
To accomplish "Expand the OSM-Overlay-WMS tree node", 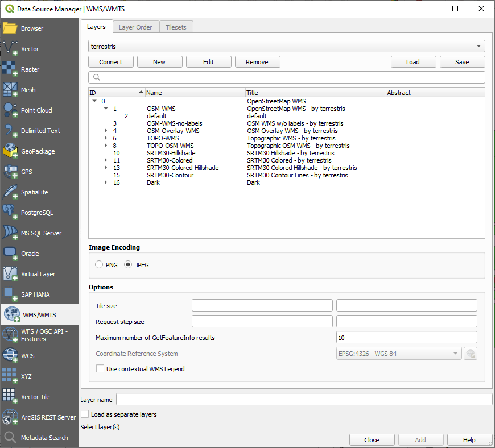I will pyautogui.click(x=106, y=131).
